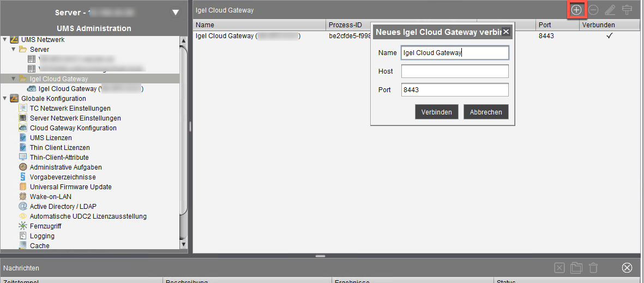This screenshot has height=283, width=644.
Task: Click the Server folder icon
Action: coord(23,49)
